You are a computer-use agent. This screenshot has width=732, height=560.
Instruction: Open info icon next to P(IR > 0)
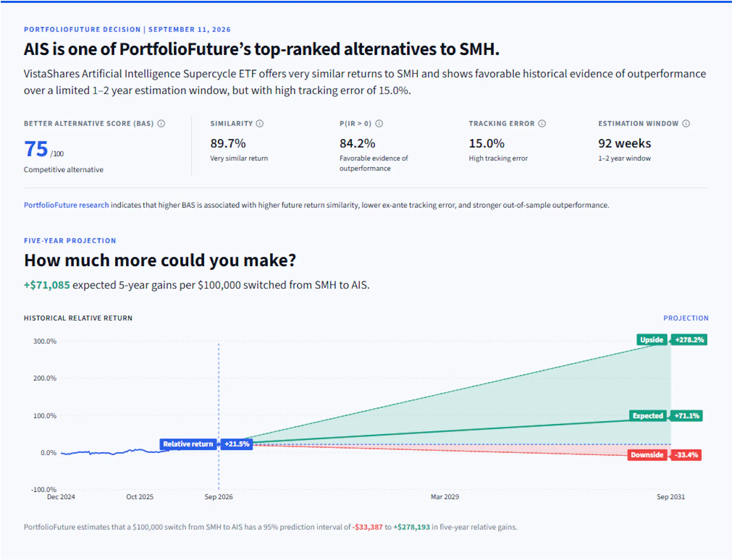click(379, 123)
